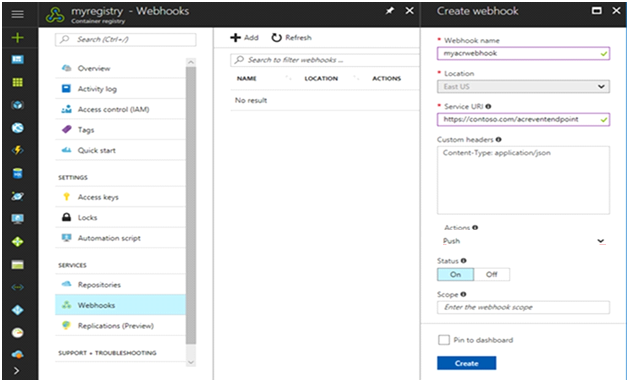Open the Location East US dropdown
Screen dimensions: 629x382
[x=523, y=87]
